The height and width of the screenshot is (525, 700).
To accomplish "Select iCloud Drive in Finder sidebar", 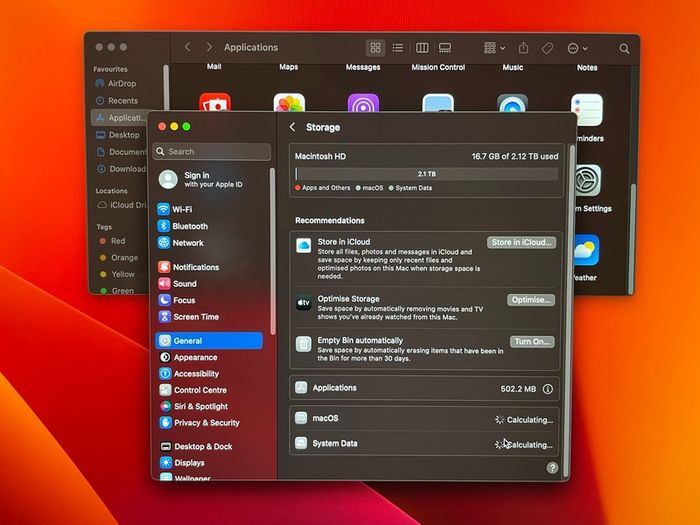I will (121, 205).
